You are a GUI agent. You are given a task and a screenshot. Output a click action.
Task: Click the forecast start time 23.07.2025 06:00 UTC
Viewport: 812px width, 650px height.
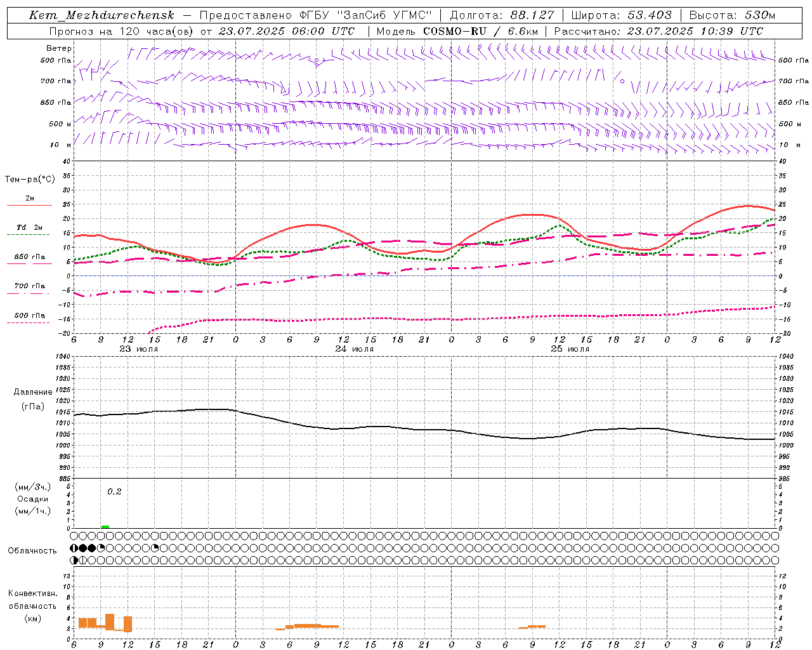(287, 31)
